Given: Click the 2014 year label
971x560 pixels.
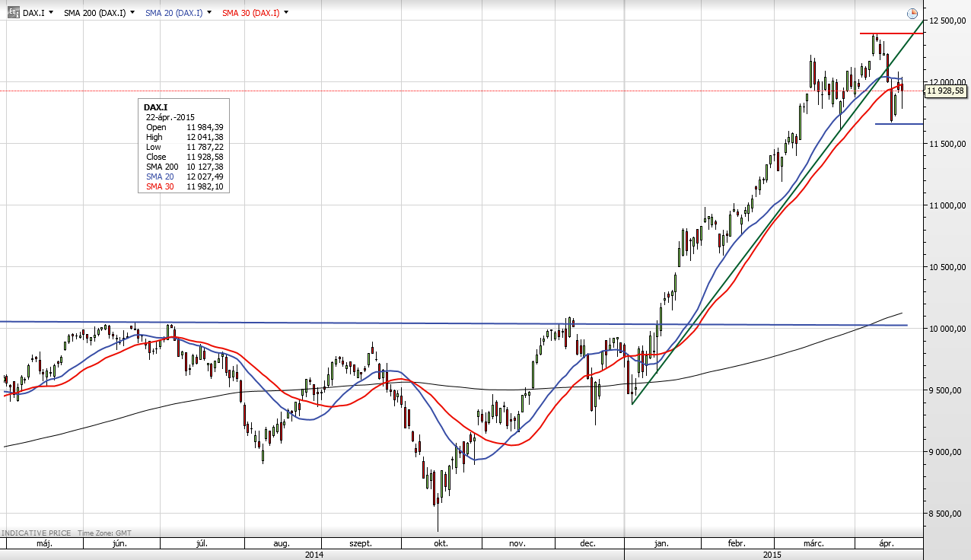Looking at the screenshot, I should (314, 555).
